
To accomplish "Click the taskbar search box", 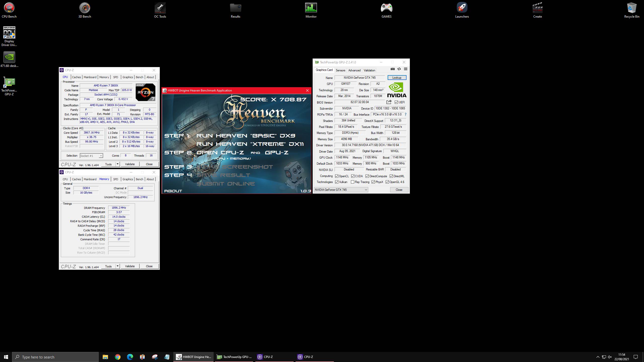I will (x=55, y=357).
